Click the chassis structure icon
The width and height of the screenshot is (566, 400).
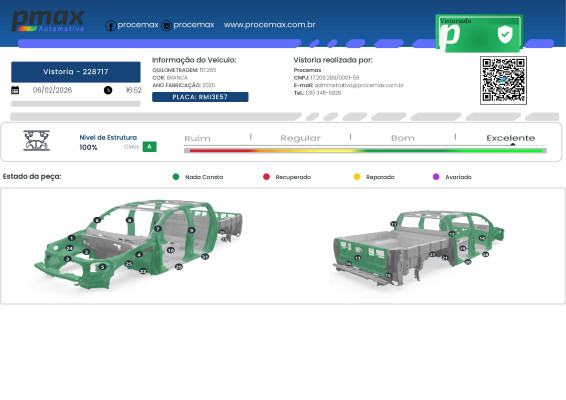pyautogui.click(x=36, y=140)
